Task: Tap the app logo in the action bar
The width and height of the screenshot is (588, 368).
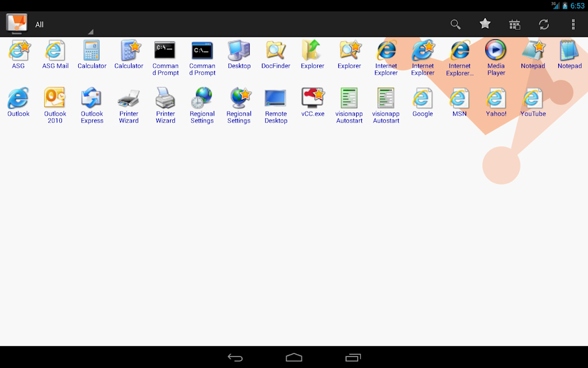Action: click(17, 24)
